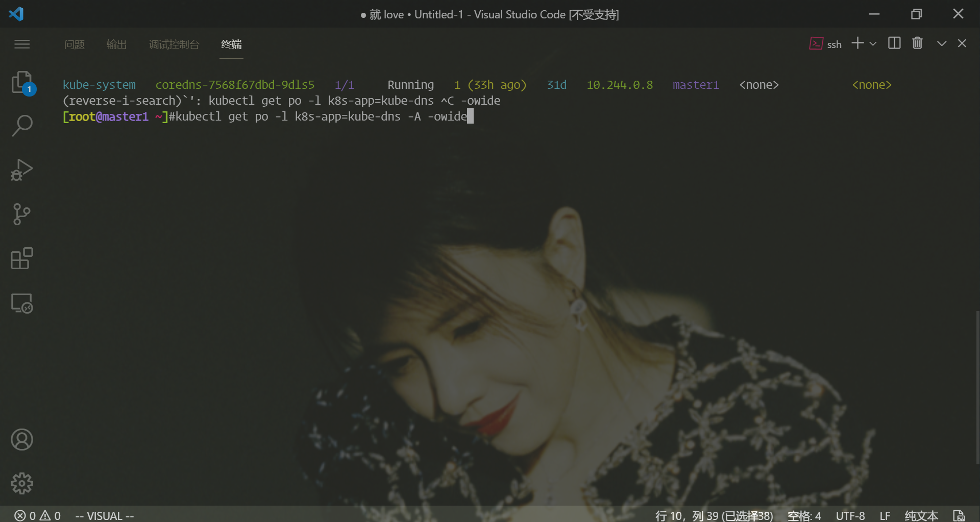Click the Running status text

[410, 85]
